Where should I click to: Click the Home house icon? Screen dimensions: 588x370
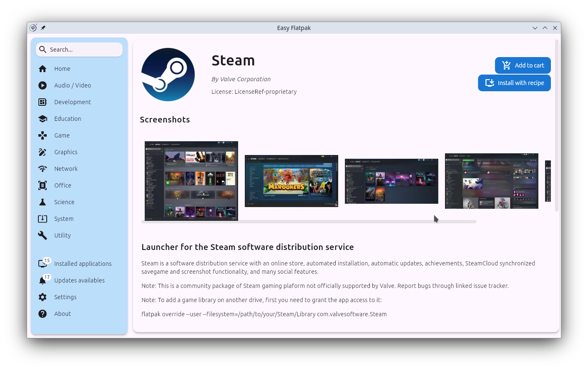(x=43, y=69)
